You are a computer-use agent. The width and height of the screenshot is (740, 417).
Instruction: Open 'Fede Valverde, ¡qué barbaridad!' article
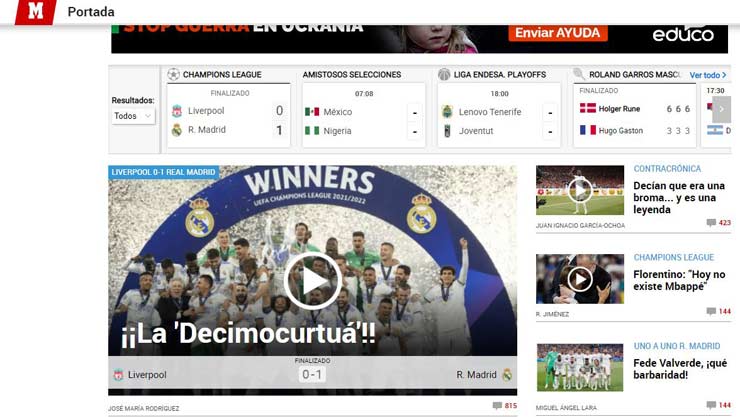tap(680, 369)
